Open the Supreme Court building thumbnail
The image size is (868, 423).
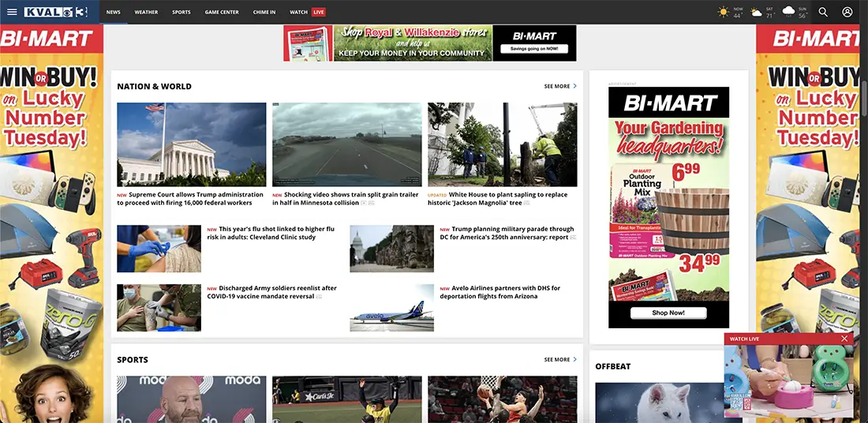(x=192, y=144)
